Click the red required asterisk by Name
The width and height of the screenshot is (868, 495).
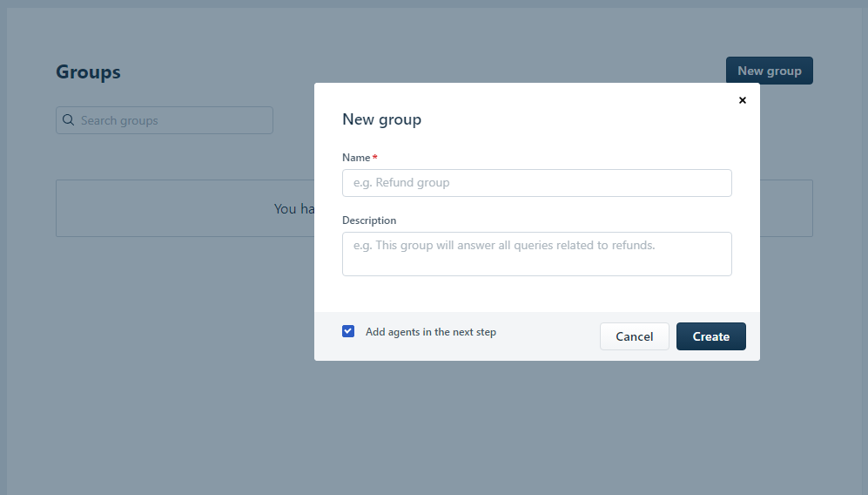point(374,158)
